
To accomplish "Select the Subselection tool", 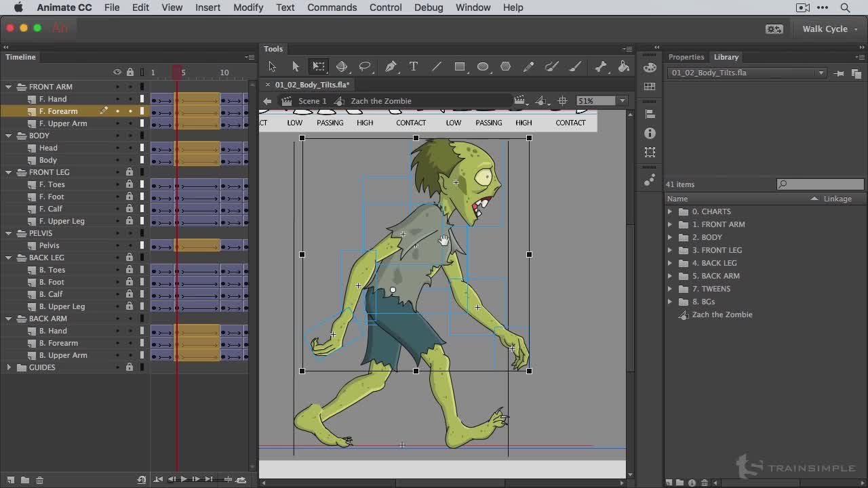I will tap(295, 66).
